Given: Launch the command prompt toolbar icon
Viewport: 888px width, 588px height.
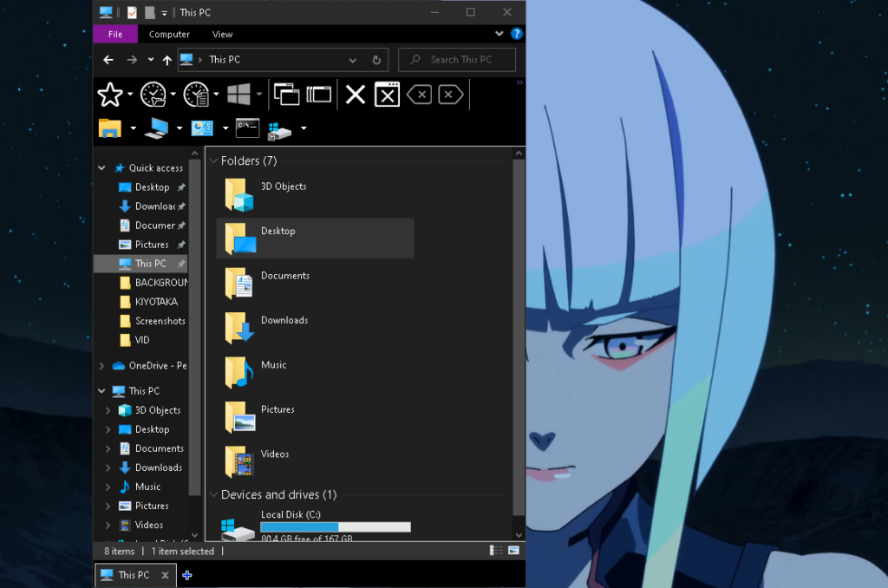Looking at the screenshot, I should (247, 128).
